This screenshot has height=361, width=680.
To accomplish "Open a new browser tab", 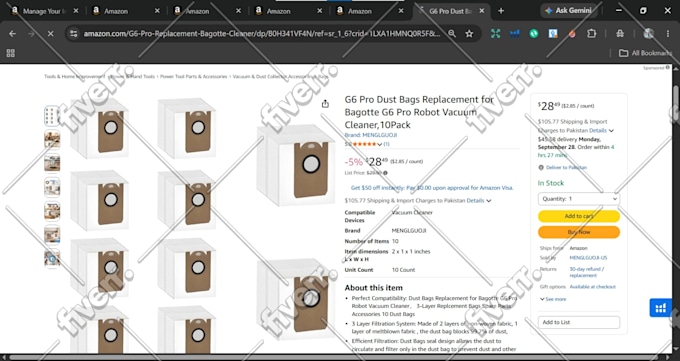I will click(x=501, y=11).
